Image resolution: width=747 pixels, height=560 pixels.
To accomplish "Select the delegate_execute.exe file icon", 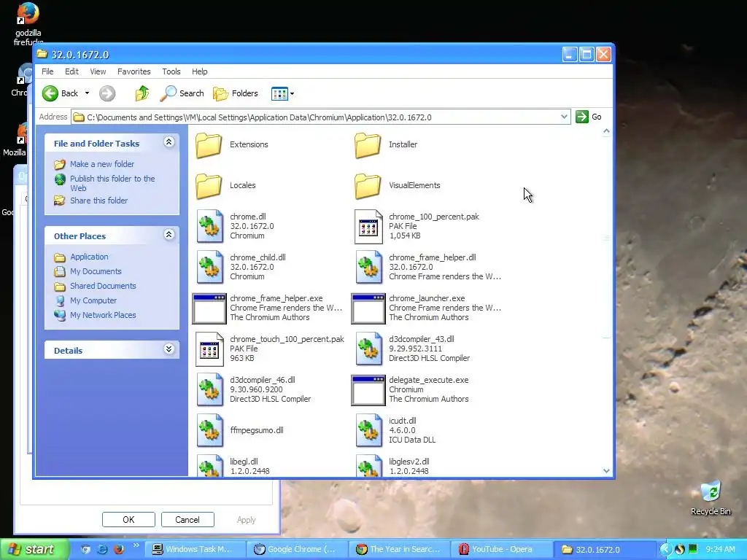I will click(368, 390).
